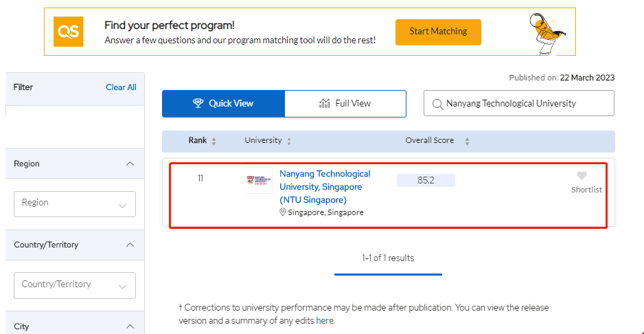Clear all filters
Image resolution: width=644 pixels, height=334 pixels.
121,87
